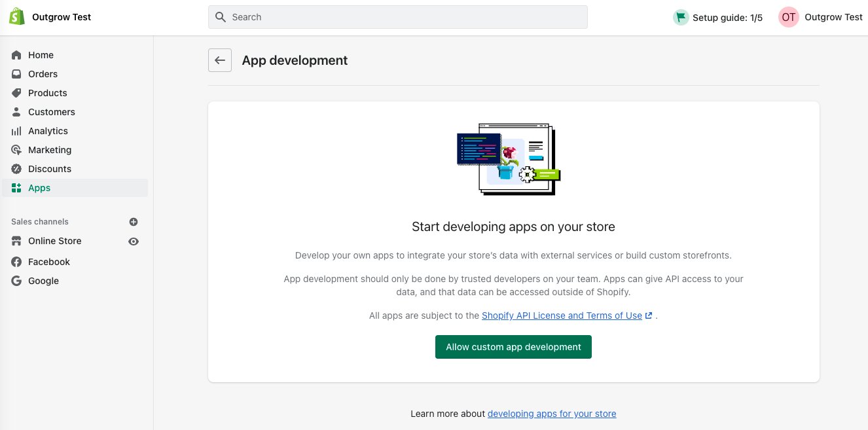The height and width of the screenshot is (430, 868).
Task: Focus the Search input field
Action: pyautogui.click(x=398, y=17)
